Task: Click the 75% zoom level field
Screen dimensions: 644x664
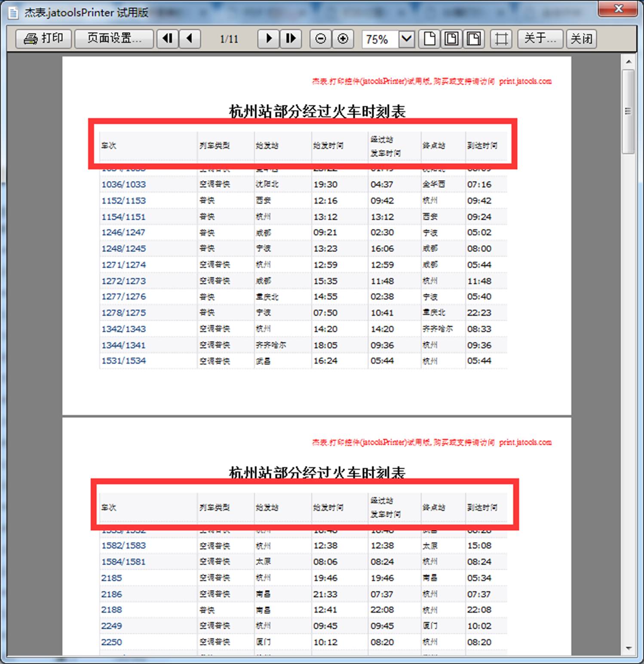Action: (380, 40)
